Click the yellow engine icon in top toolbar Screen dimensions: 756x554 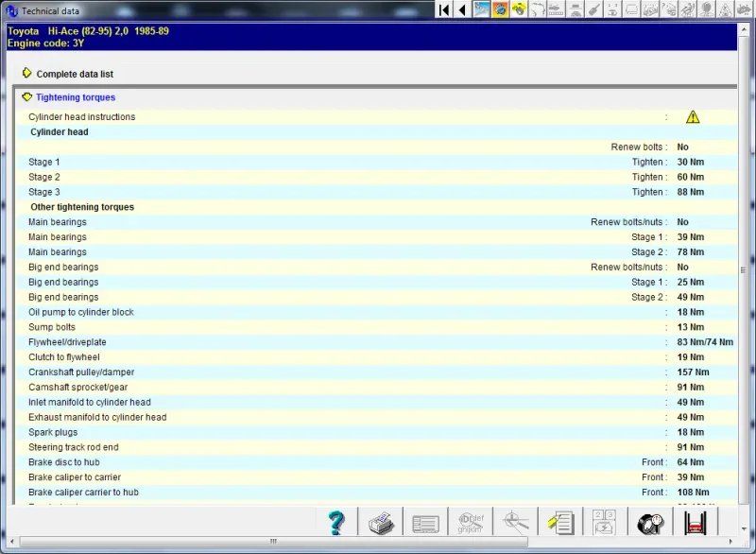pyautogui.click(x=518, y=9)
